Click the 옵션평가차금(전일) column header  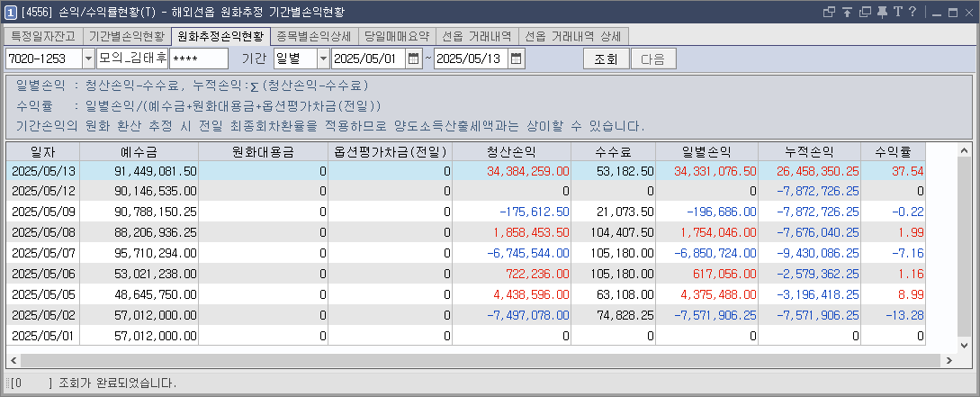tap(390, 152)
